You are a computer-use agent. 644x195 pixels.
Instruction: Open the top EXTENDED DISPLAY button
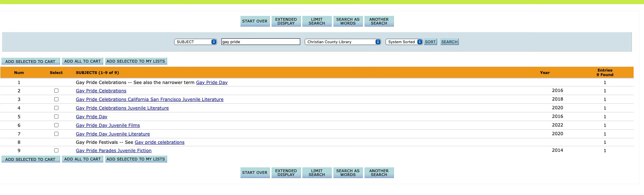[x=286, y=21]
